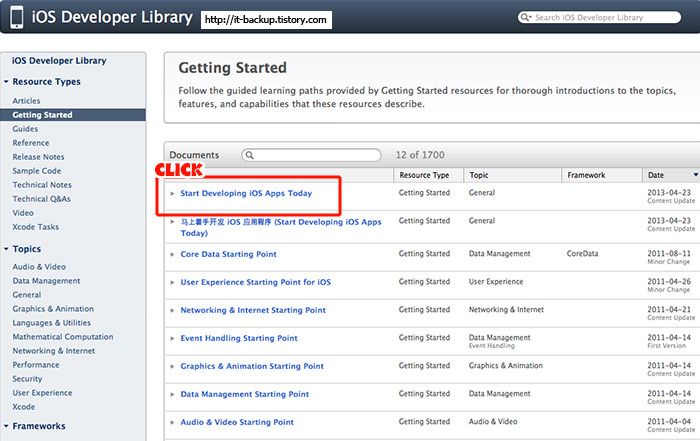The height and width of the screenshot is (441, 700).
Task: Click the 2011-08-11 date cell
Action: (x=669, y=254)
